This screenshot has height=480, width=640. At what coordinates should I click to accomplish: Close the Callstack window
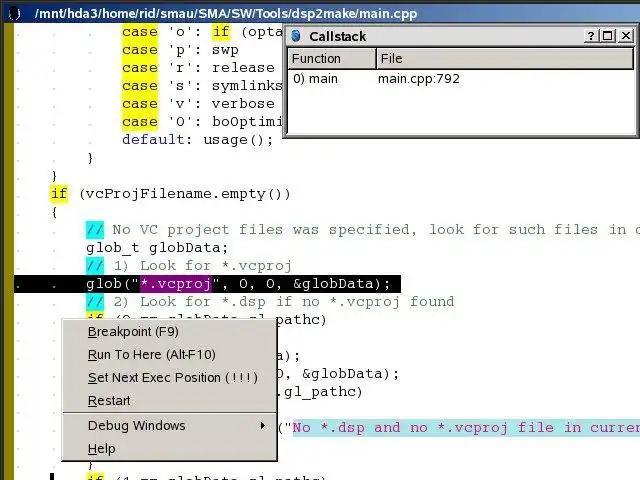coord(625,36)
